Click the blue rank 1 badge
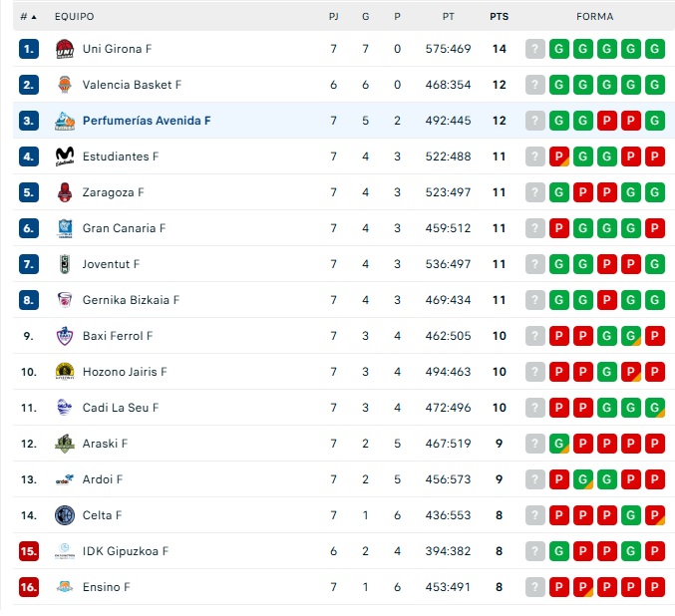This screenshot has width=675, height=616. point(29,49)
